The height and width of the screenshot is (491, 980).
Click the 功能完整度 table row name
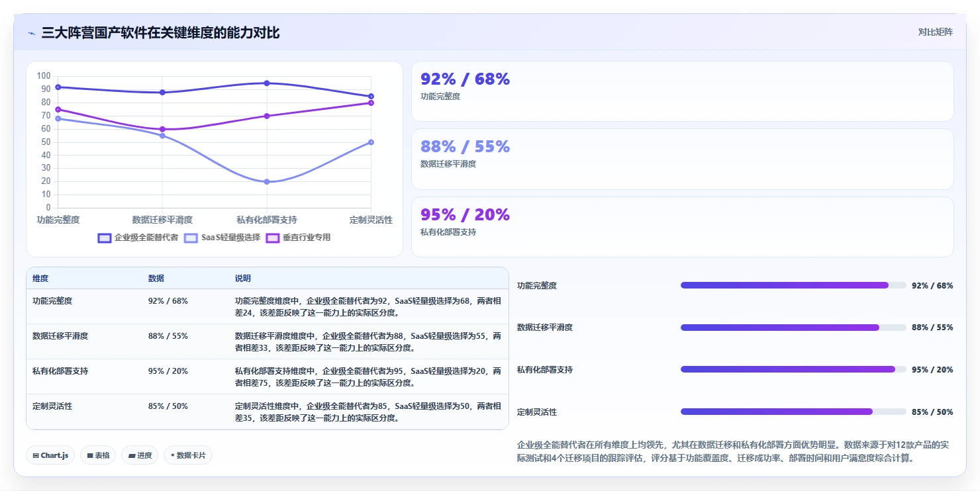point(52,300)
